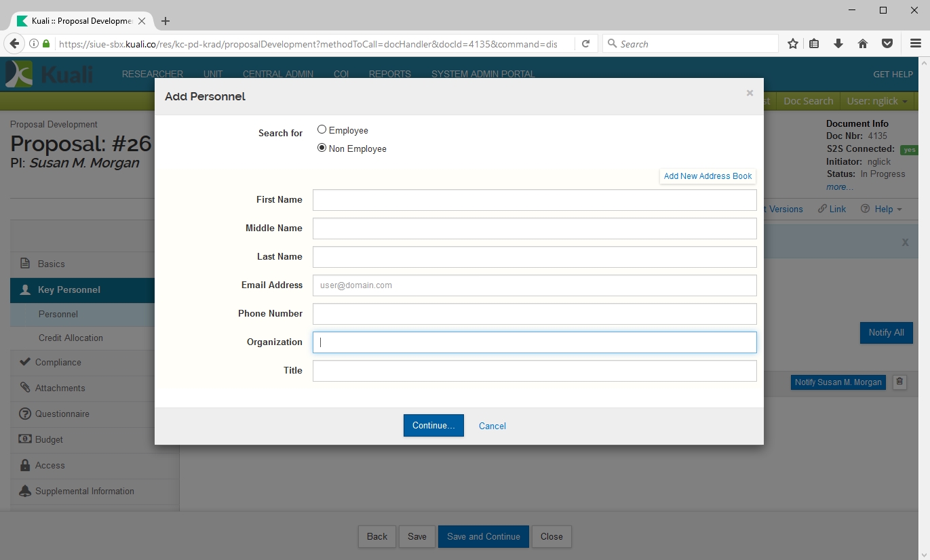
Task: Open the Compliance section in sidebar
Action: [58, 362]
